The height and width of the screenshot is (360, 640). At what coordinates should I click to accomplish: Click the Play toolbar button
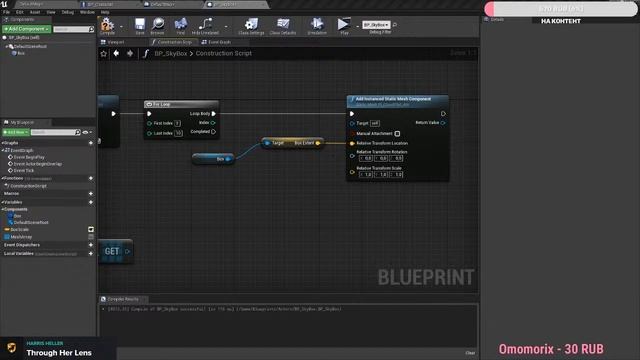344,26
